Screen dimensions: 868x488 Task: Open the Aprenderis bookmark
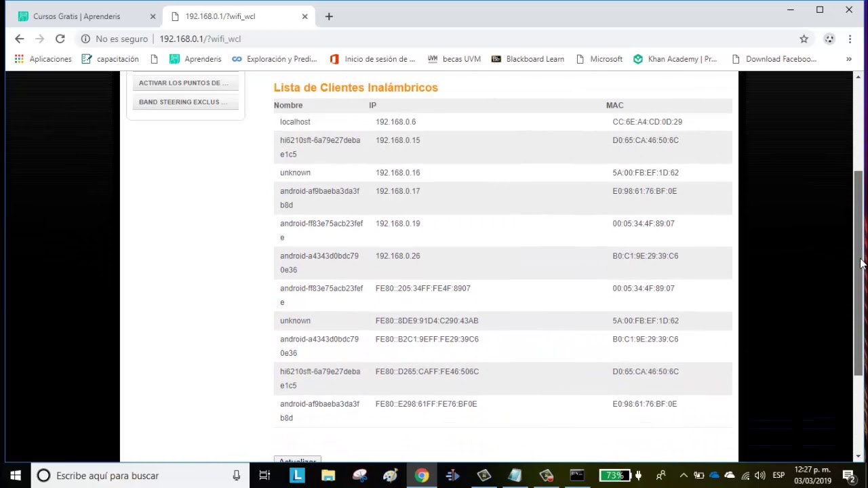point(195,59)
